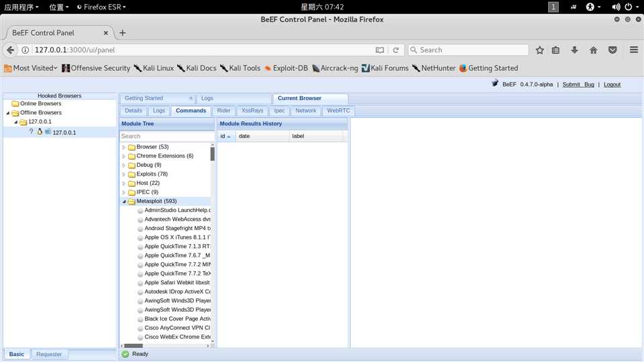The height and width of the screenshot is (362, 644).
Task: Reload the page with the refresh icon
Action: coord(396,50)
